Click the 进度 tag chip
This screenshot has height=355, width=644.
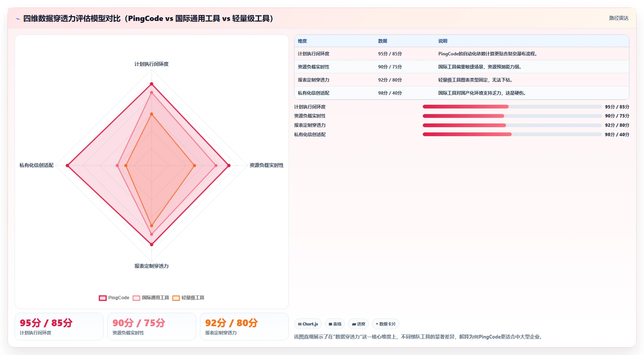[359, 324]
